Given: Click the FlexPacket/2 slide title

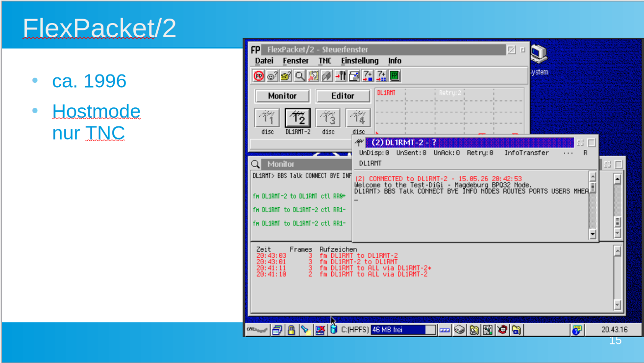Looking at the screenshot, I should coord(99,28).
